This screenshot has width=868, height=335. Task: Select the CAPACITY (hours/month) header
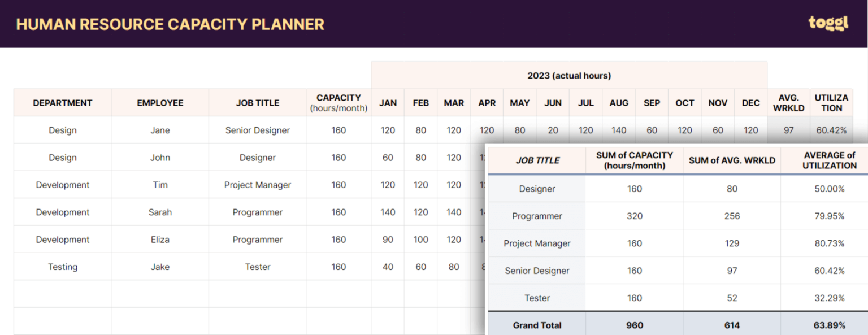pyautogui.click(x=338, y=103)
